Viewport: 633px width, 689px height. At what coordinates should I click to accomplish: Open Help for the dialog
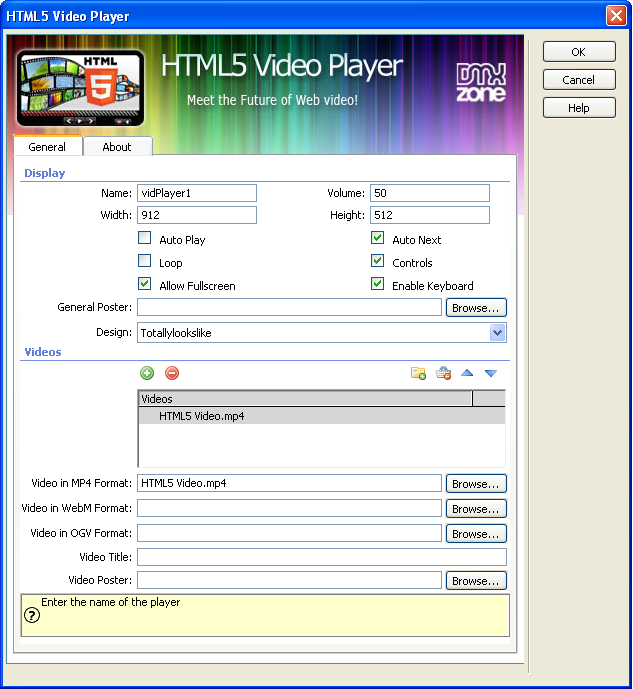579,108
